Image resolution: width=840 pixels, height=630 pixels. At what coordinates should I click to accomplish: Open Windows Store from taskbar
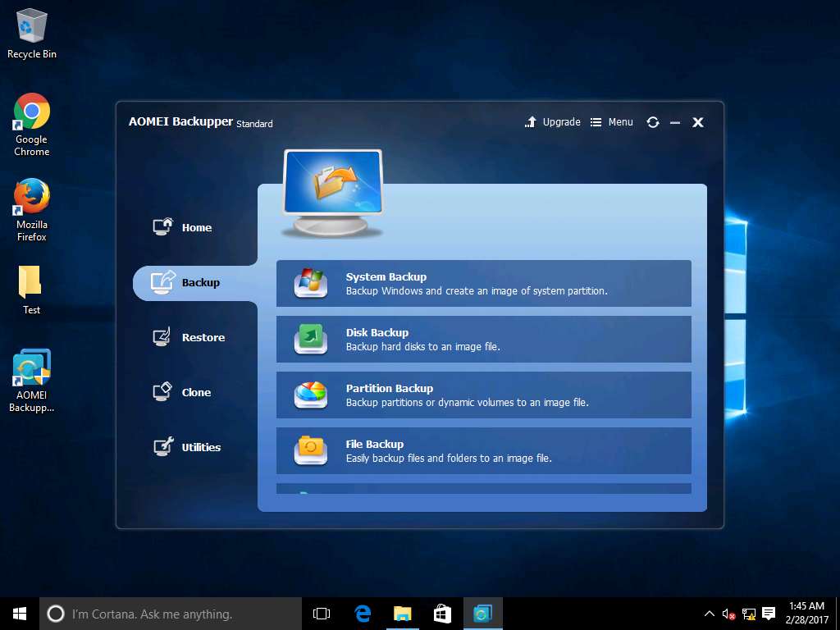[x=442, y=614]
